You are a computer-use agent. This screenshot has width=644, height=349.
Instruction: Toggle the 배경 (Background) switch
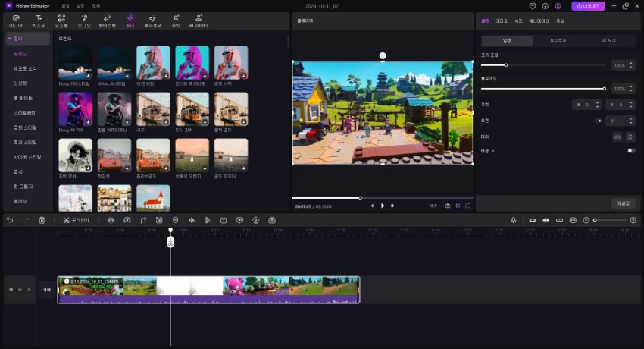tap(630, 150)
